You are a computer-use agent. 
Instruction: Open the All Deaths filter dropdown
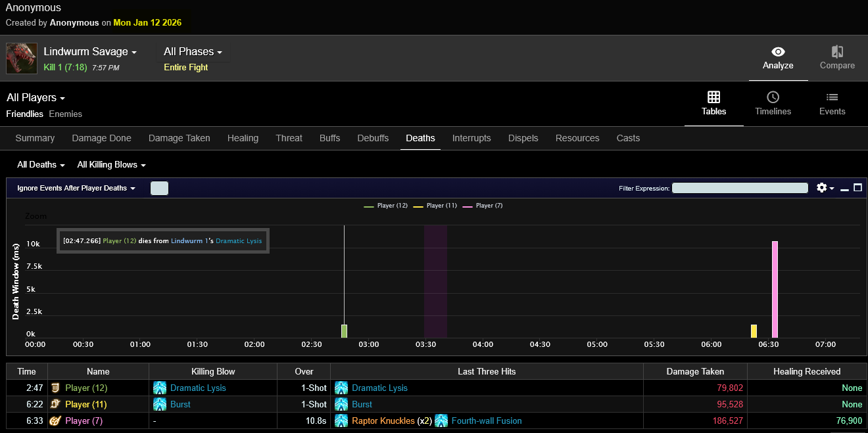pos(41,165)
